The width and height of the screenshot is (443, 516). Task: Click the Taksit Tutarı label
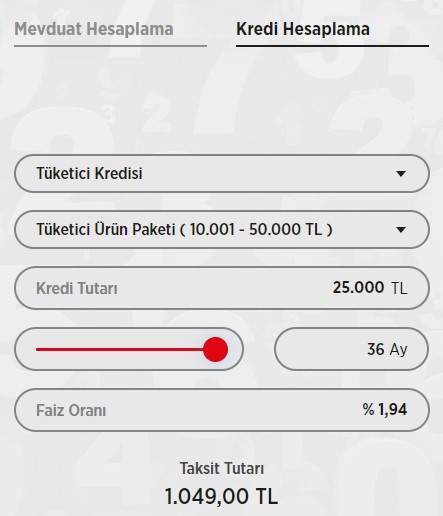pyautogui.click(x=222, y=468)
